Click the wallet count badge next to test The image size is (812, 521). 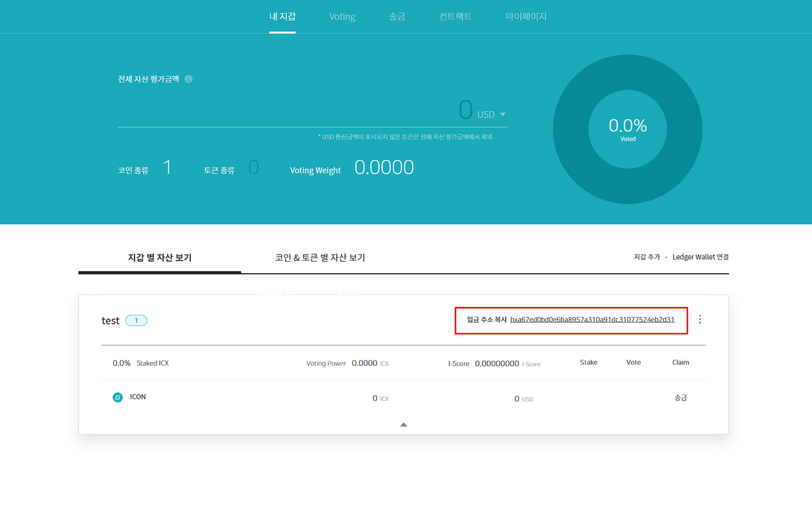pos(136,320)
